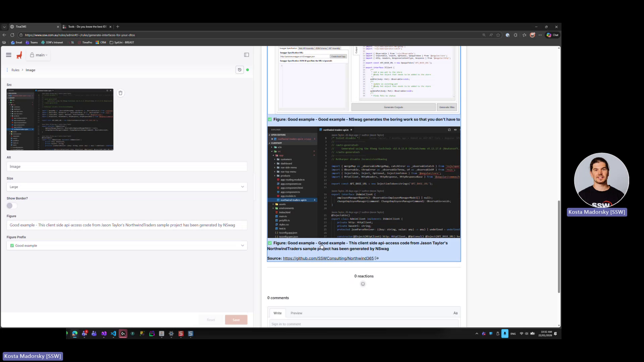Open Copilot Chat in the browser toolbar
The height and width of the screenshot is (362, 644).
click(x=552, y=35)
